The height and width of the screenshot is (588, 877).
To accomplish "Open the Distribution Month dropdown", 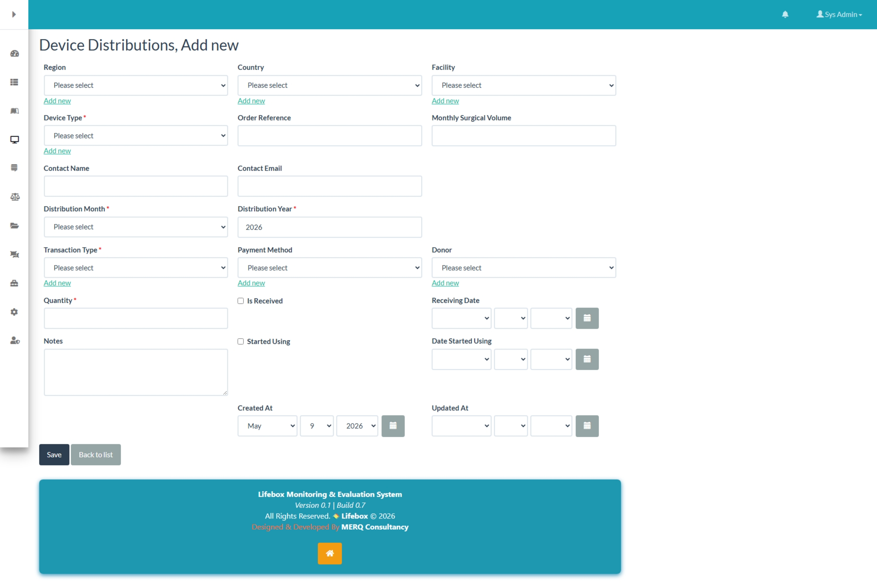I will click(x=136, y=227).
